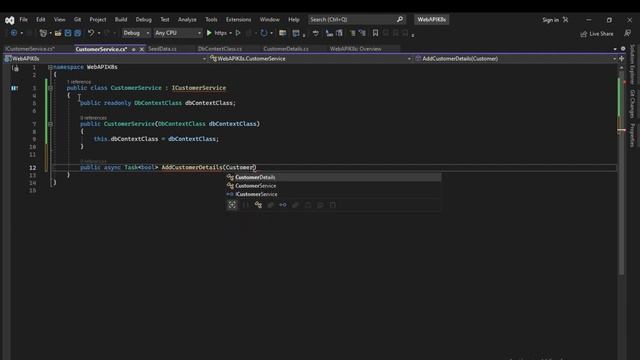Switch to the CustomerDetails.cs tab
Viewport: 640px width, 360px height.
[286, 49]
